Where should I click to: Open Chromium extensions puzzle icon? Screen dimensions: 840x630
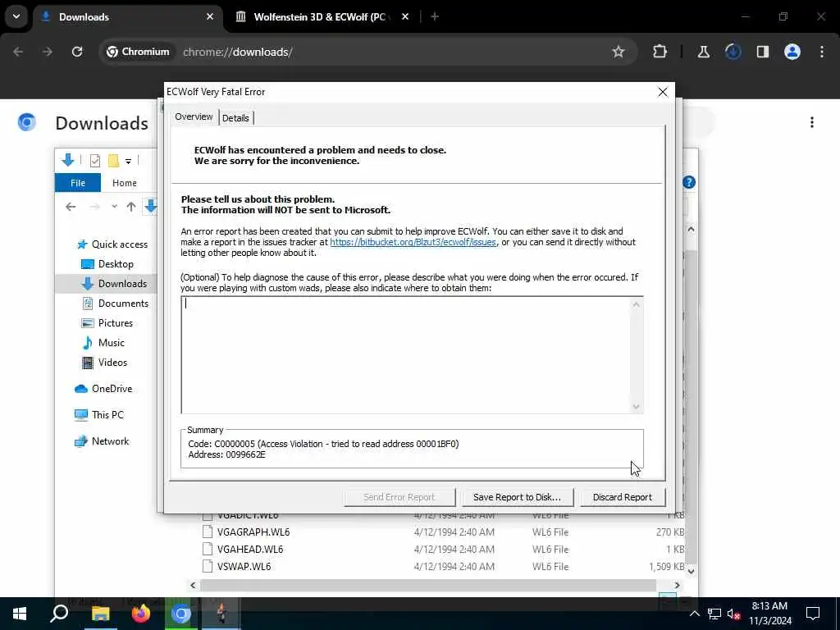click(660, 52)
